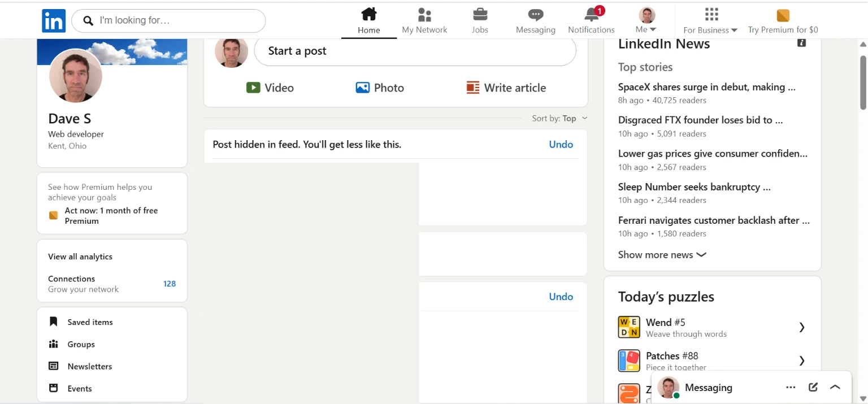
Task: Click the lower Undo link in feed
Action: (561, 297)
